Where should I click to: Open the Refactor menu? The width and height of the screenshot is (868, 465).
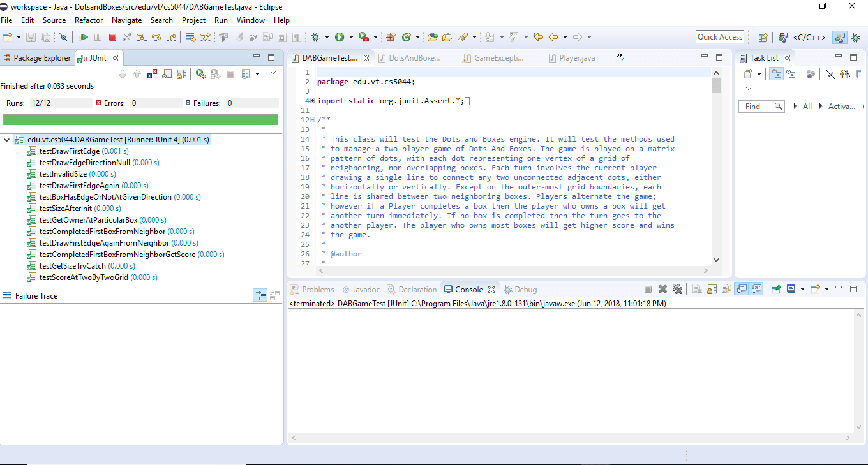[x=89, y=20]
